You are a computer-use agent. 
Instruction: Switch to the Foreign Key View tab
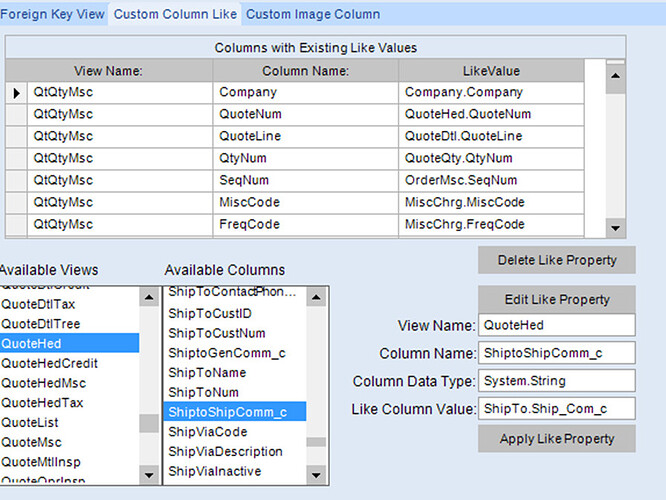[53, 14]
